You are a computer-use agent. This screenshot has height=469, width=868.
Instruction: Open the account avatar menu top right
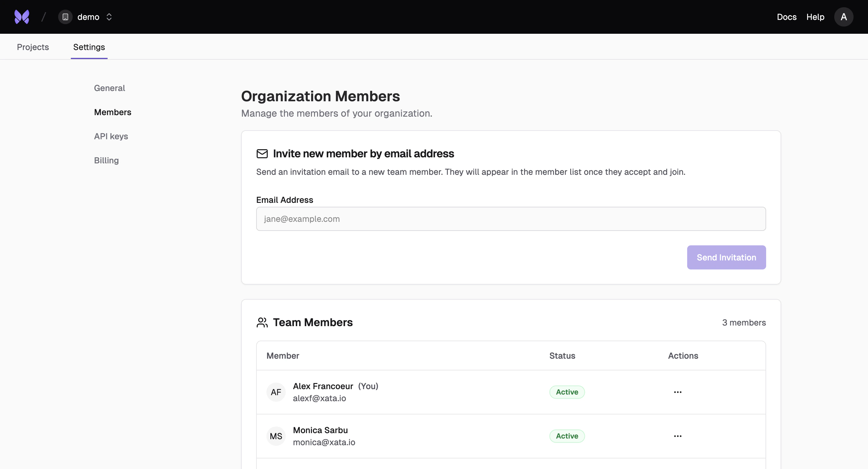(x=844, y=17)
